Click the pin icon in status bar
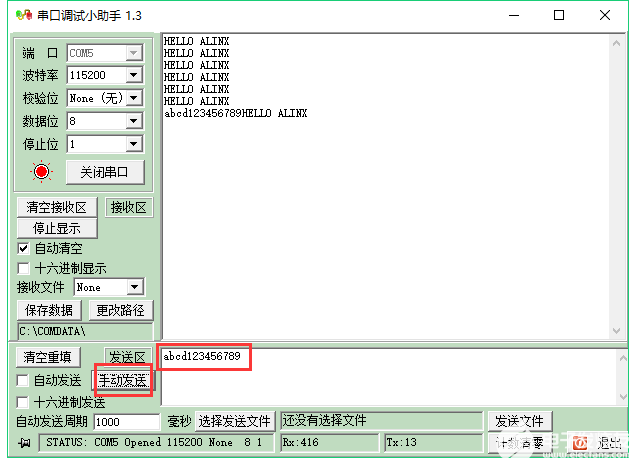636x465 pixels. coord(24,443)
